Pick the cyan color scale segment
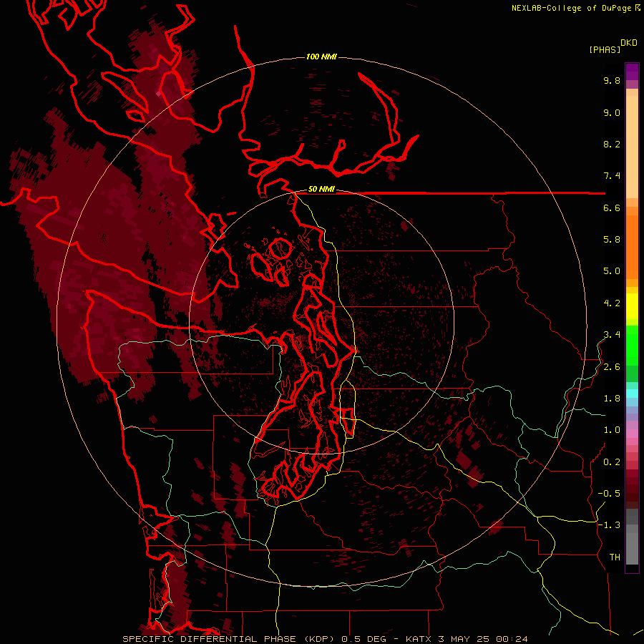This screenshot has height=644, width=644. (632, 394)
